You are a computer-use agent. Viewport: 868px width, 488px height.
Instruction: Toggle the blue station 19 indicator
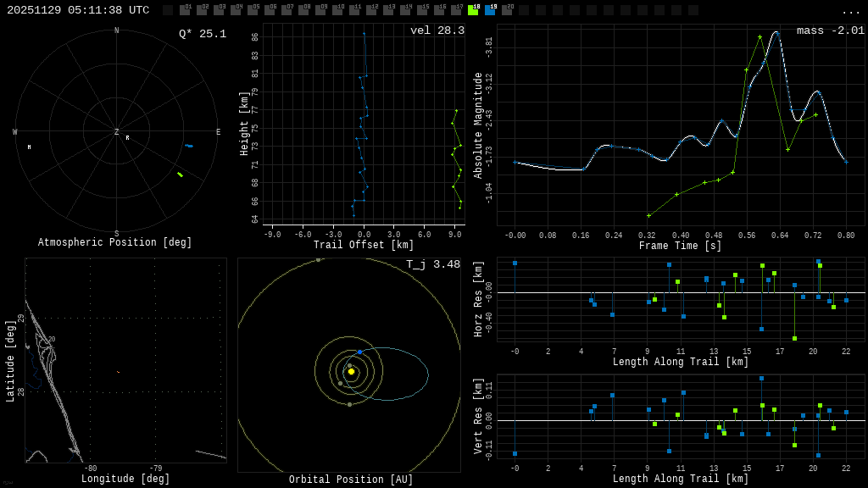click(x=490, y=10)
